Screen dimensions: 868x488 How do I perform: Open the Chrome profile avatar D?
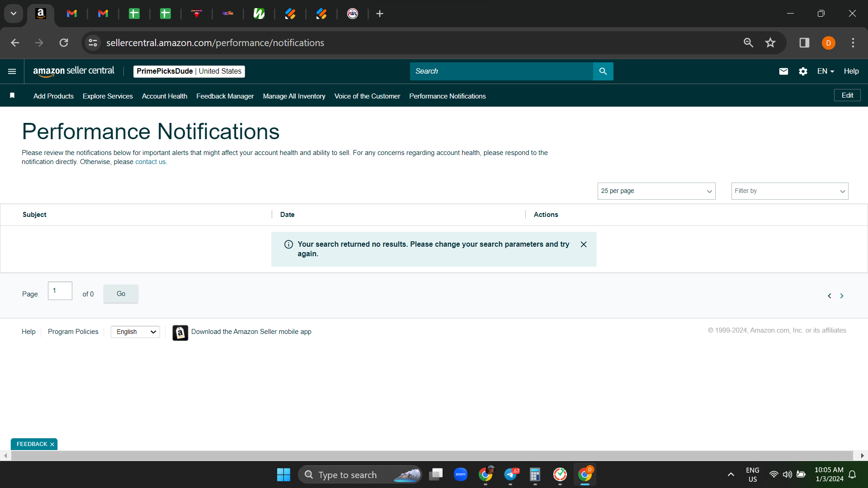pyautogui.click(x=829, y=43)
